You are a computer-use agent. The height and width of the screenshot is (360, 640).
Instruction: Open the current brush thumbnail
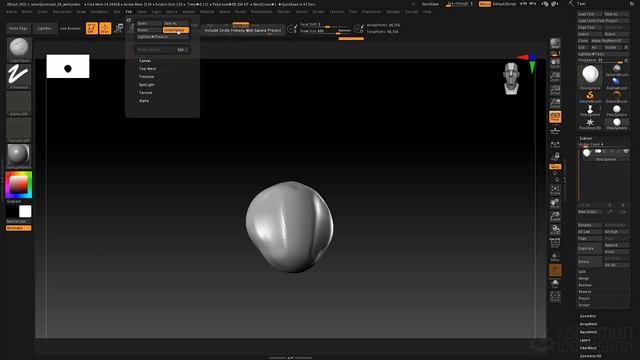(x=19, y=48)
